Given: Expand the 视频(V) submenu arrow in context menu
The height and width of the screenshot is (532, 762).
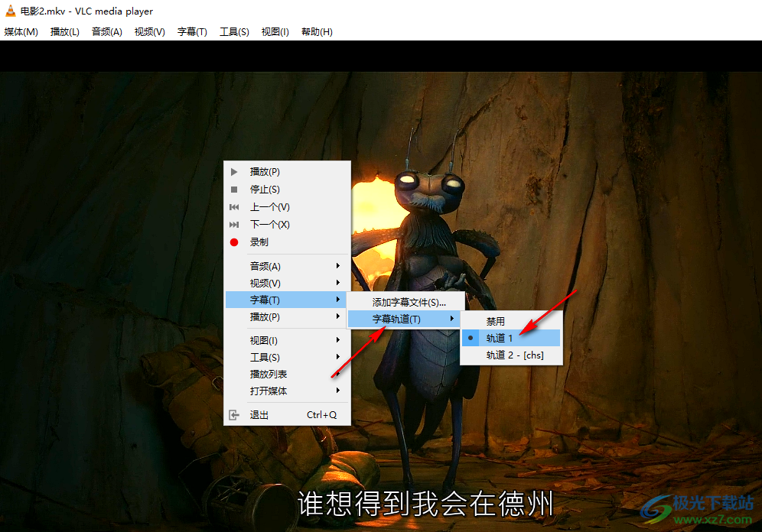Looking at the screenshot, I should pyautogui.click(x=337, y=283).
